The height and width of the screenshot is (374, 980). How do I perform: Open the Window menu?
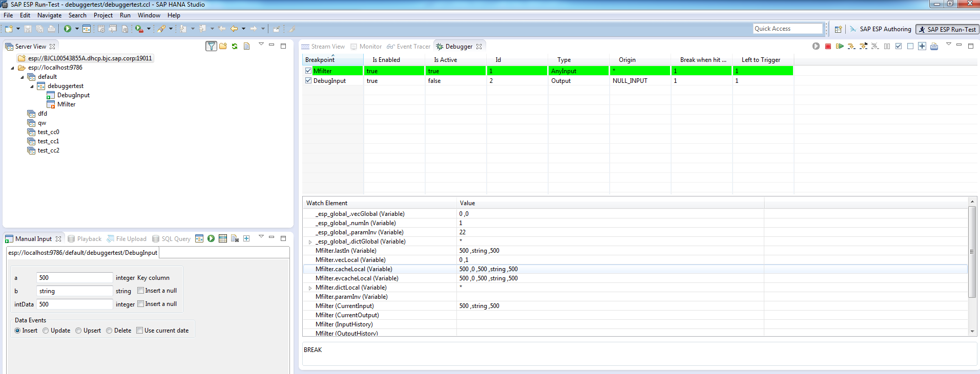149,15
